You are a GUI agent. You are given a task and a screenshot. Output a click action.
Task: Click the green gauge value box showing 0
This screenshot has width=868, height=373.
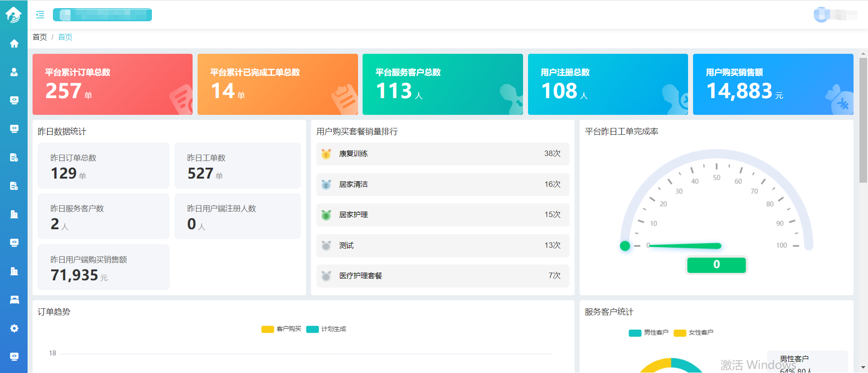[717, 265]
